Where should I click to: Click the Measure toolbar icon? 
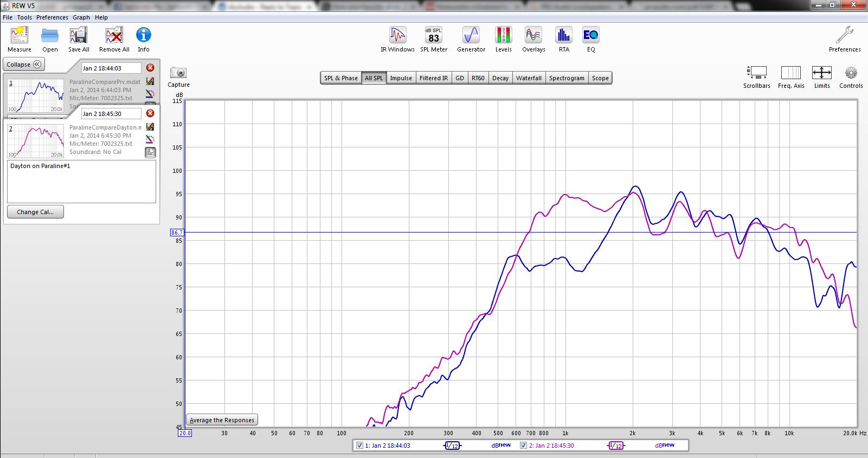click(x=20, y=36)
